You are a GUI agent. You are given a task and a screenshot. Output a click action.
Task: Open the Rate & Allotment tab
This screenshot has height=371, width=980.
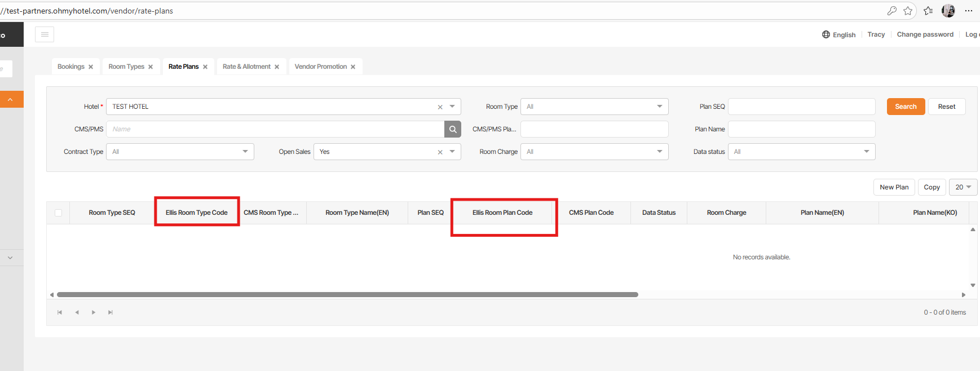[246, 67]
